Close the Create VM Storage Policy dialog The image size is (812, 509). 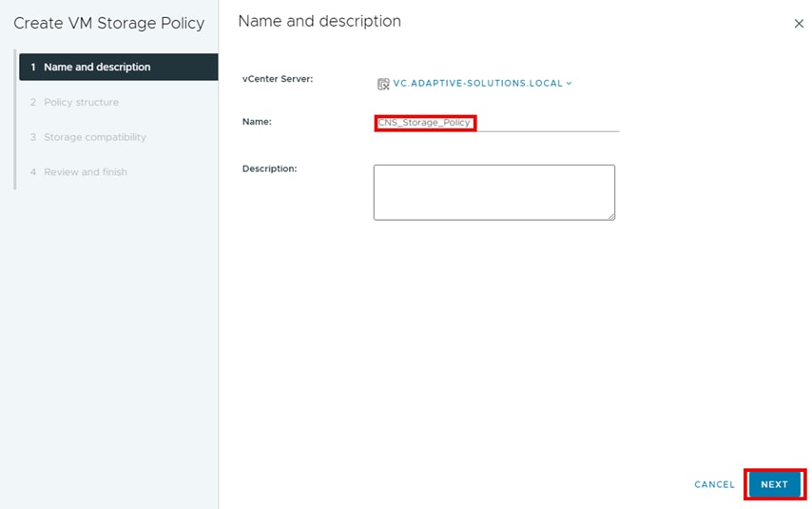(x=799, y=24)
